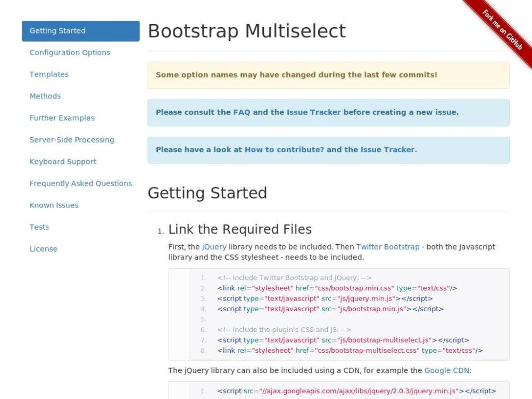This screenshot has width=532, height=399.
Task: Click the Google CDN link
Action: (x=447, y=370)
